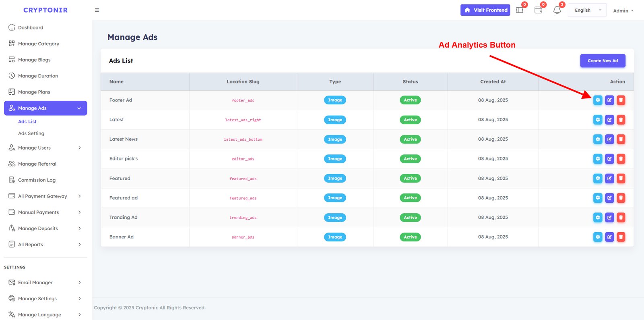Delete the Banner Ad row
The width and height of the screenshot is (644, 320).
pyautogui.click(x=621, y=237)
